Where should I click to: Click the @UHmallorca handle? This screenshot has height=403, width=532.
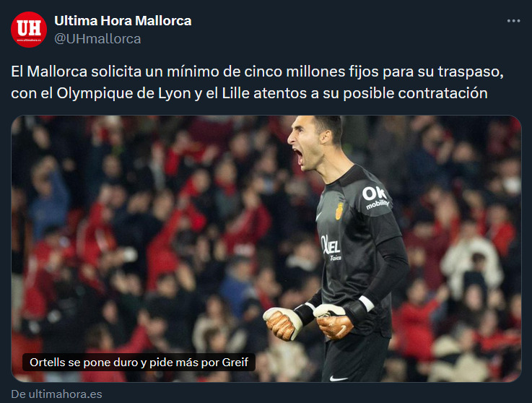pos(97,39)
